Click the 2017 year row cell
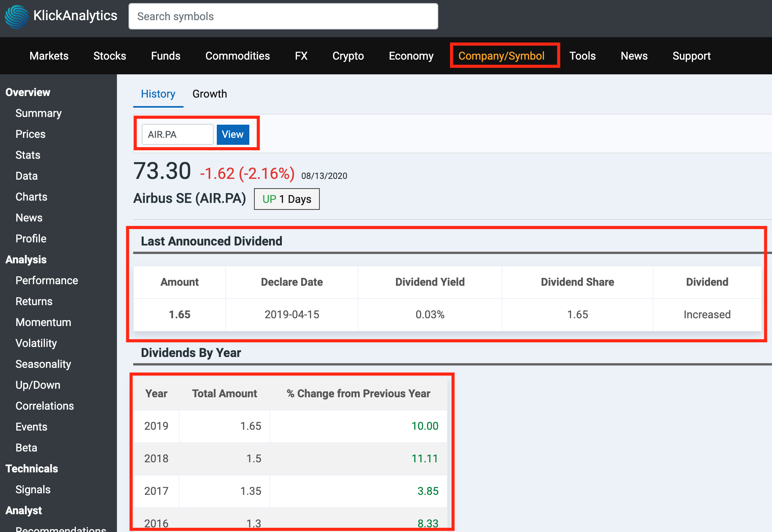Screen dimensions: 772x532 tap(156, 491)
